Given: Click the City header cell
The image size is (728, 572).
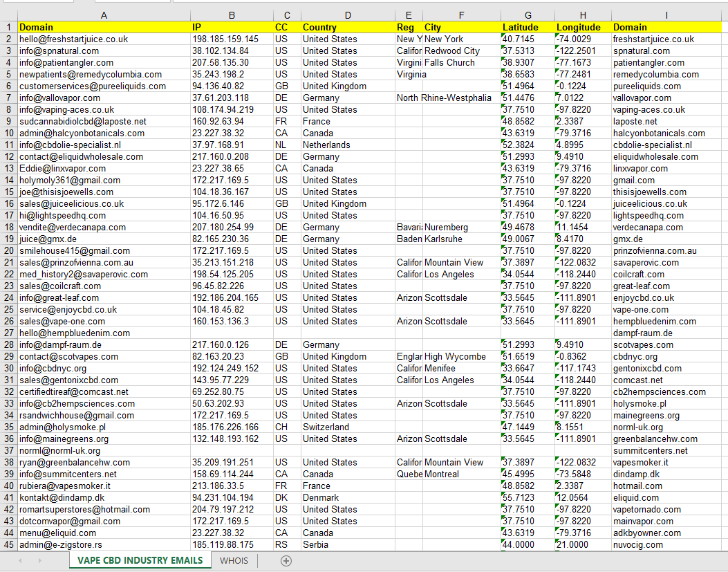Looking at the screenshot, I should (462, 28).
